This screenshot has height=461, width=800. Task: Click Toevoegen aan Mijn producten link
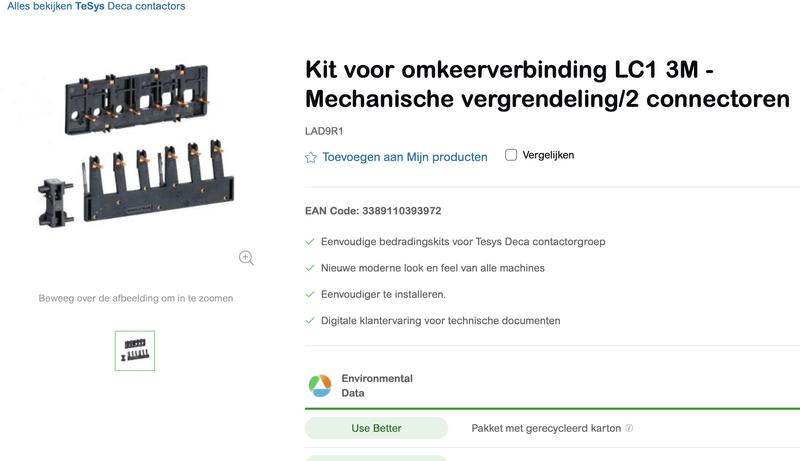point(404,157)
